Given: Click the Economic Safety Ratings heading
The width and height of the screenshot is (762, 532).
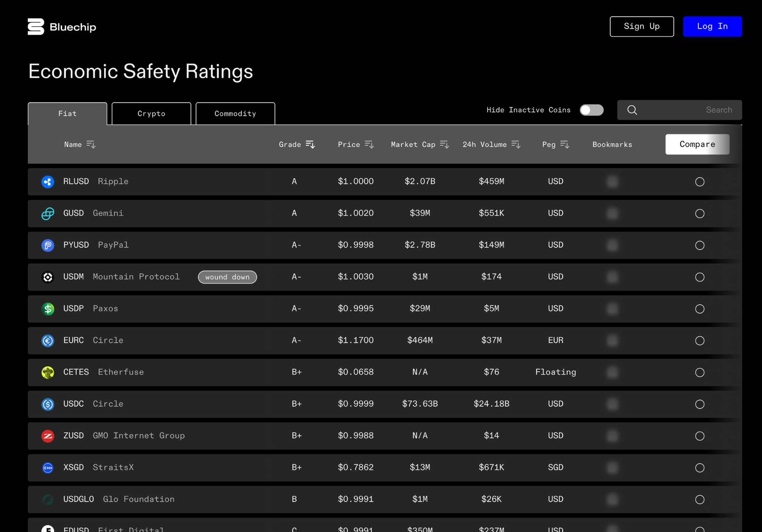Looking at the screenshot, I should click(141, 72).
